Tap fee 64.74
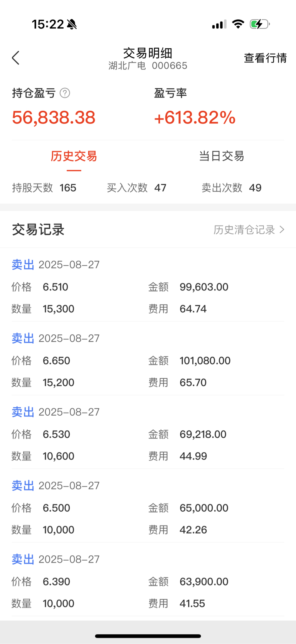This screenshot has width=296, height=644. coord(193,309)
